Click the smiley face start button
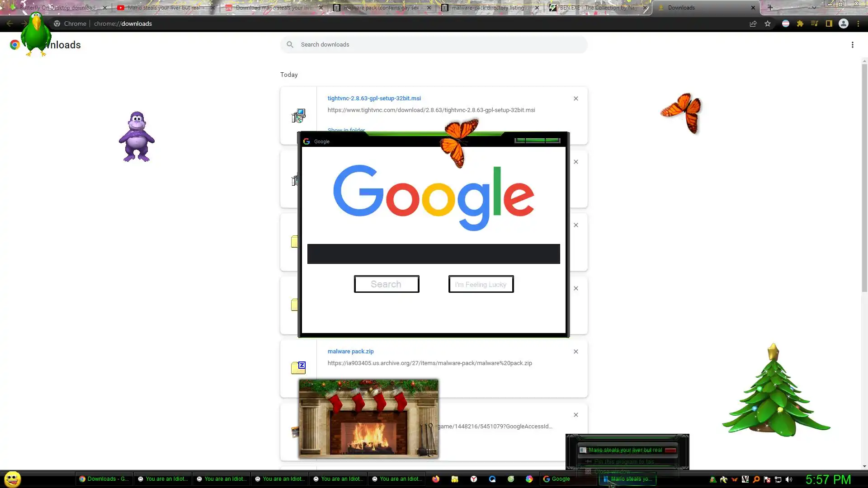868x488 pixels. [x=13, y=479]
